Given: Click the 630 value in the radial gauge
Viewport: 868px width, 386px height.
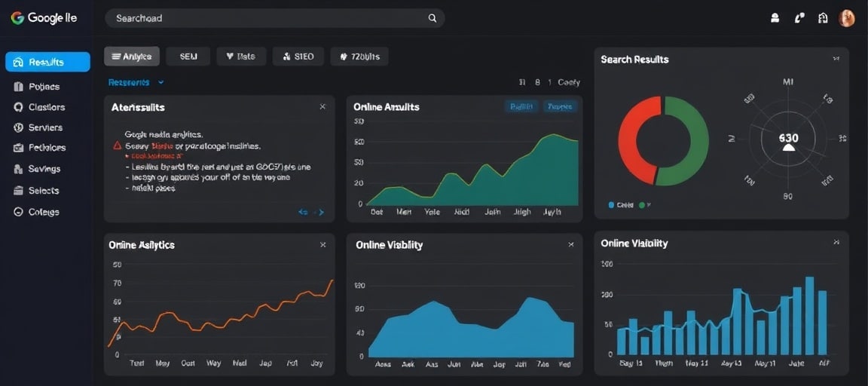Looking at the screenshot, I should pos(788,139).
